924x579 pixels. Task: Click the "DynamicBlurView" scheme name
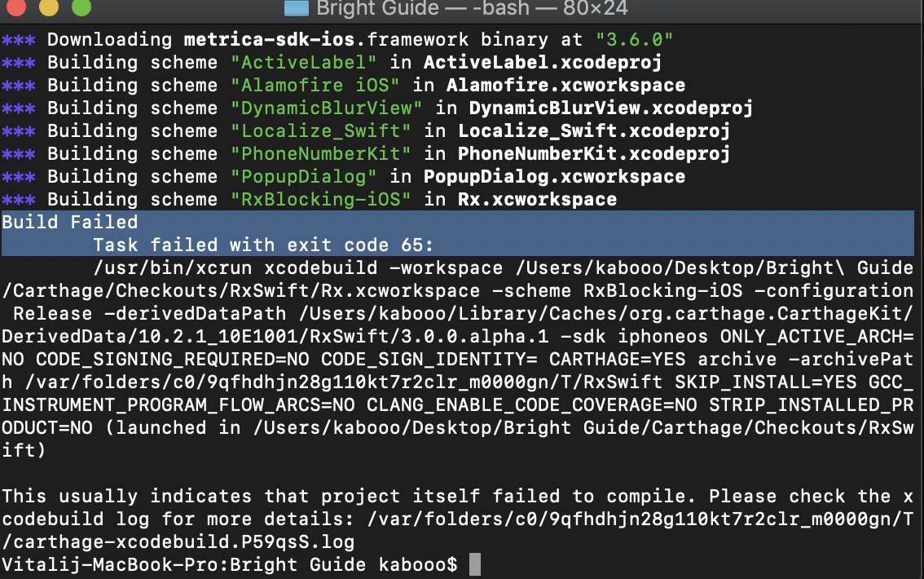327,108
